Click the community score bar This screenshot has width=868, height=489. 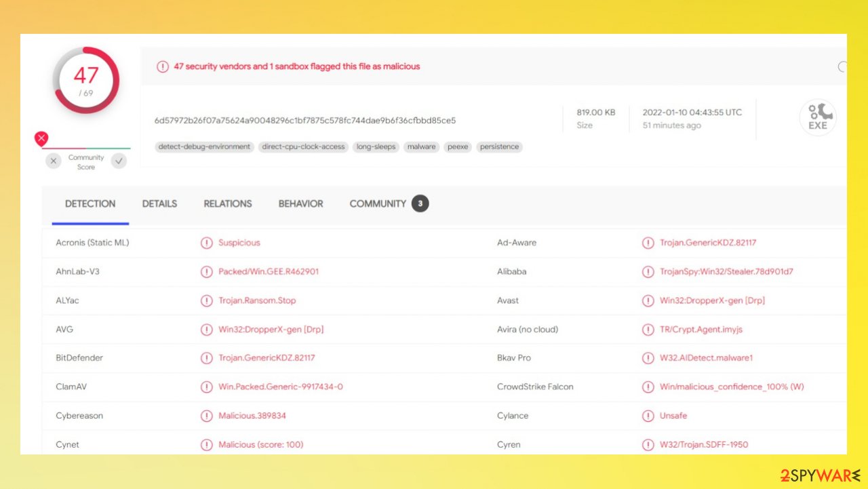[86, 148]
